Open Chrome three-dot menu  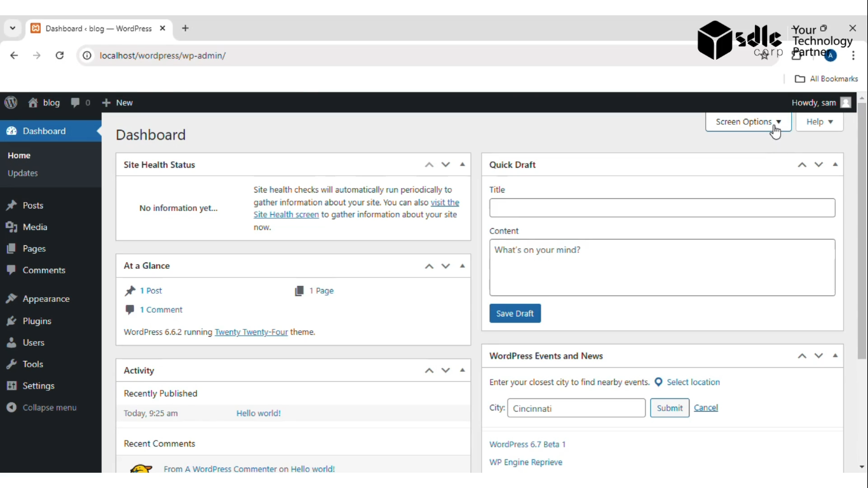(853, 55)
